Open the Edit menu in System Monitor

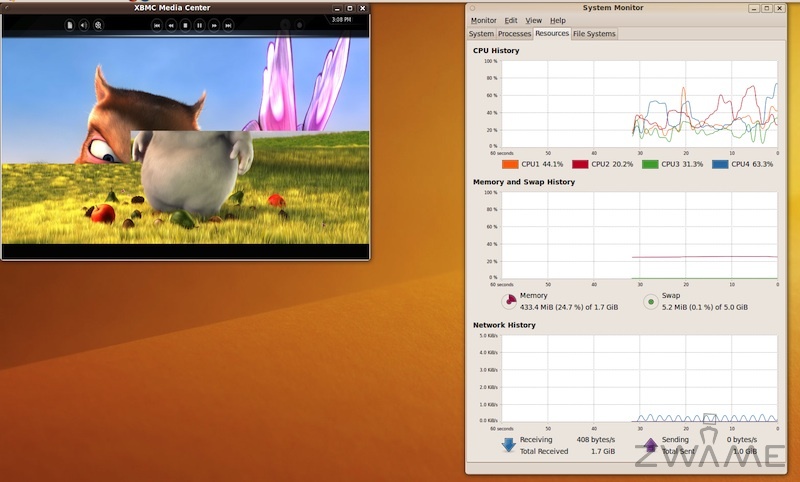511,20
